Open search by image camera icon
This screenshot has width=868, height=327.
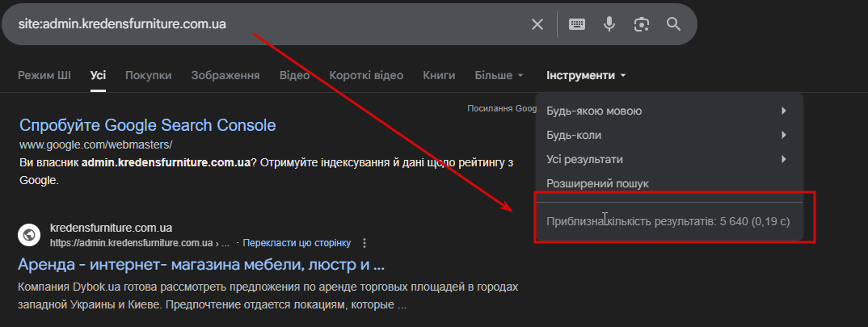[641, 24]
